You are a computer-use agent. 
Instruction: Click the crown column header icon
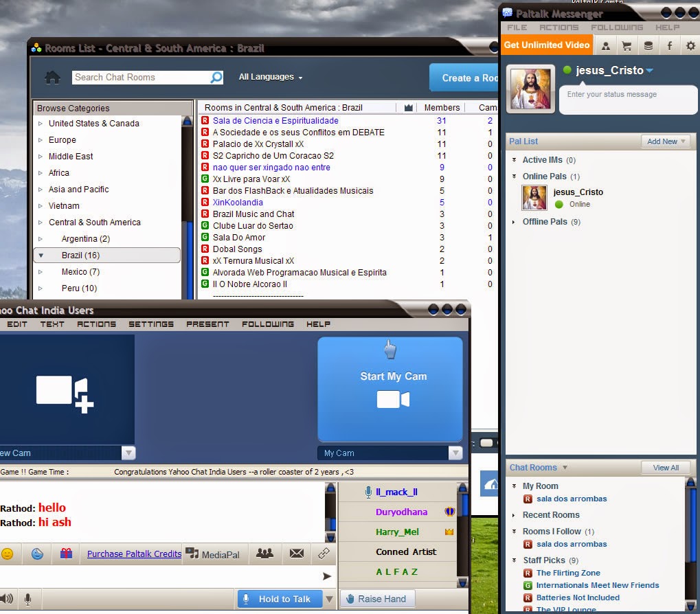pyautogui.click(x=408, y=108)
